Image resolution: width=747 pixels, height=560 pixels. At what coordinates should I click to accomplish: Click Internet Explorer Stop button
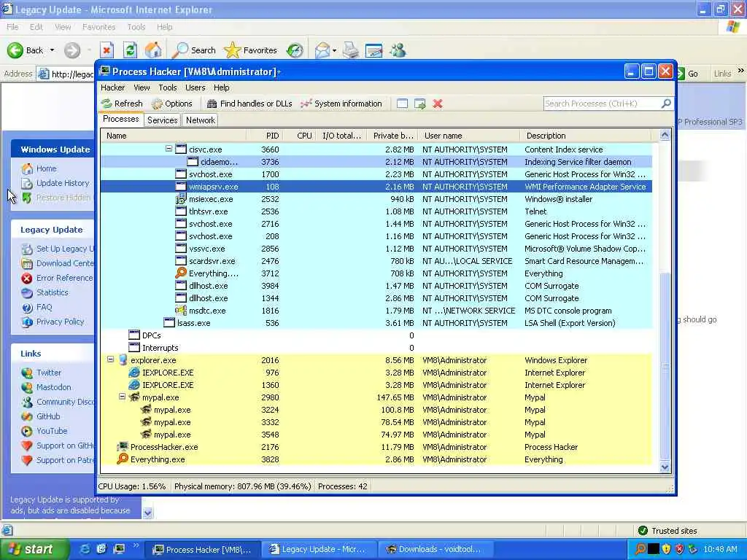click(107, 50)
